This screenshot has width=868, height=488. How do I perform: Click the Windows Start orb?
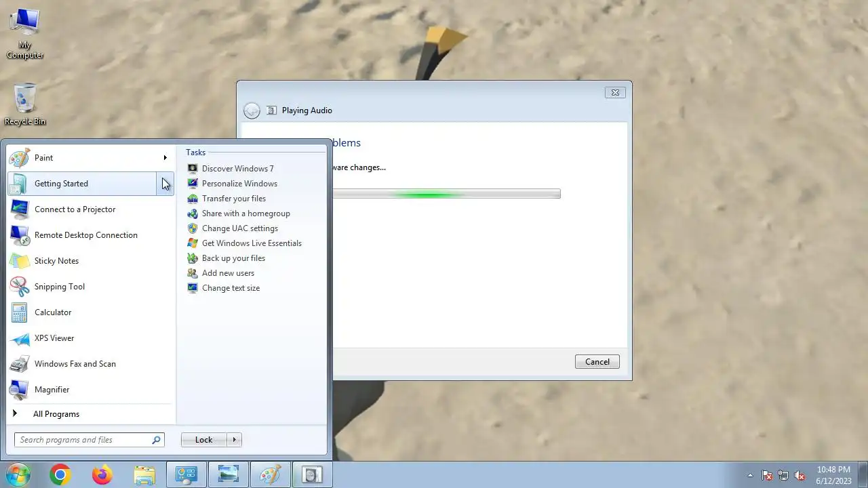[x=18, y=475]
